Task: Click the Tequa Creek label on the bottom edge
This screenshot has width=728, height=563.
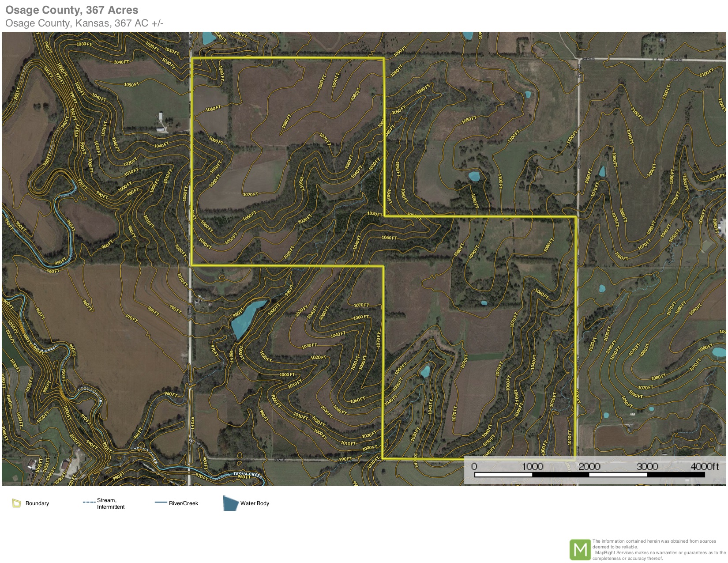Action: (x=248, y=474)
